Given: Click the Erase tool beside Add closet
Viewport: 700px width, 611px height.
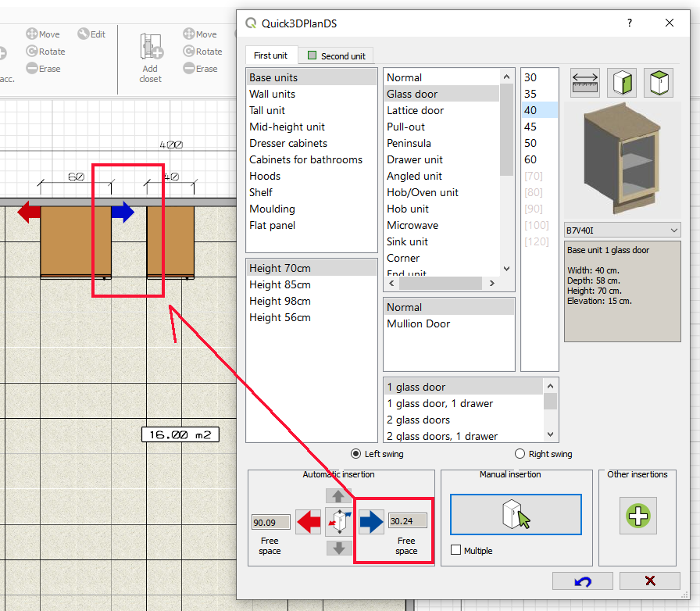Looking at the screenshot, I should [x=201, y=69].
